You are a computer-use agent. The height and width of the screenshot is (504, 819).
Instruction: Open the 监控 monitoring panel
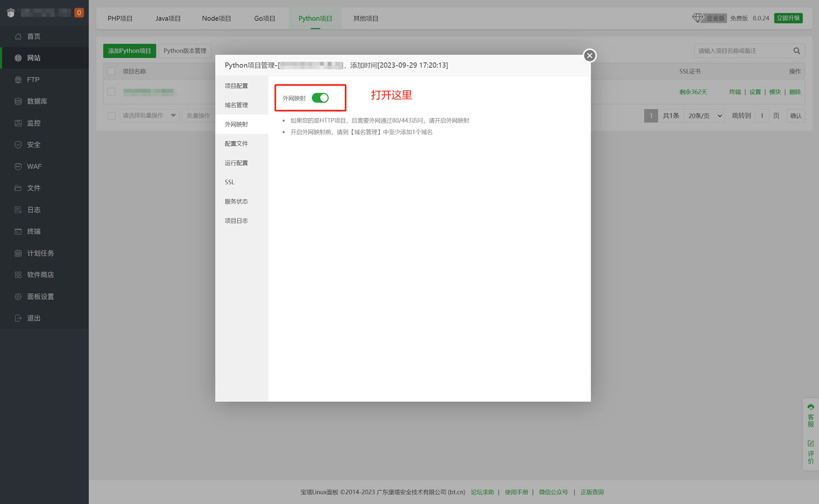(x=33, y=123)
